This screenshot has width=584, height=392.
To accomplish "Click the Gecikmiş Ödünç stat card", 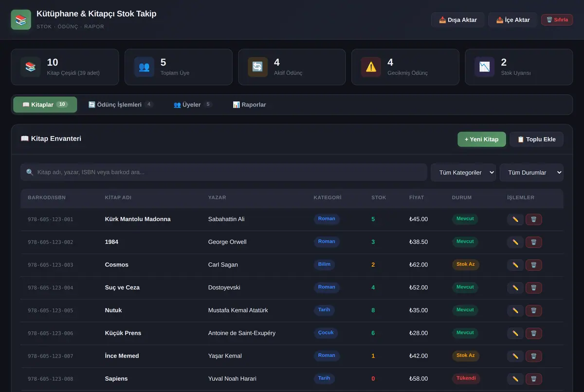I will pos(405,67).
